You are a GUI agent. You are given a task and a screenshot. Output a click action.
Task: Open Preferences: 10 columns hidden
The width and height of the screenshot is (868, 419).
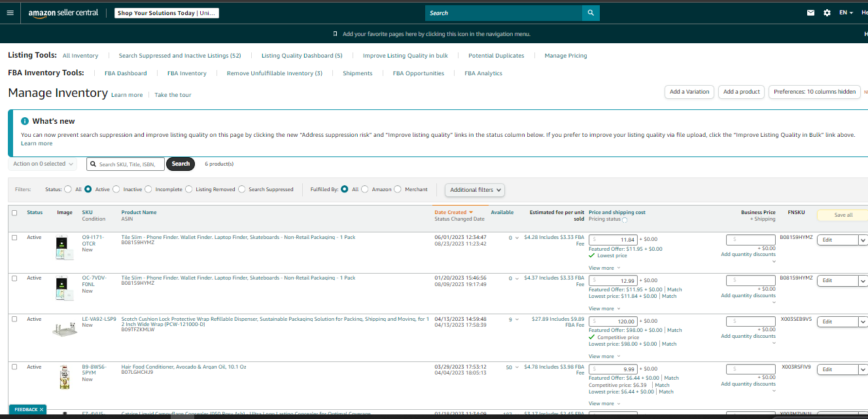pos(814,92)
